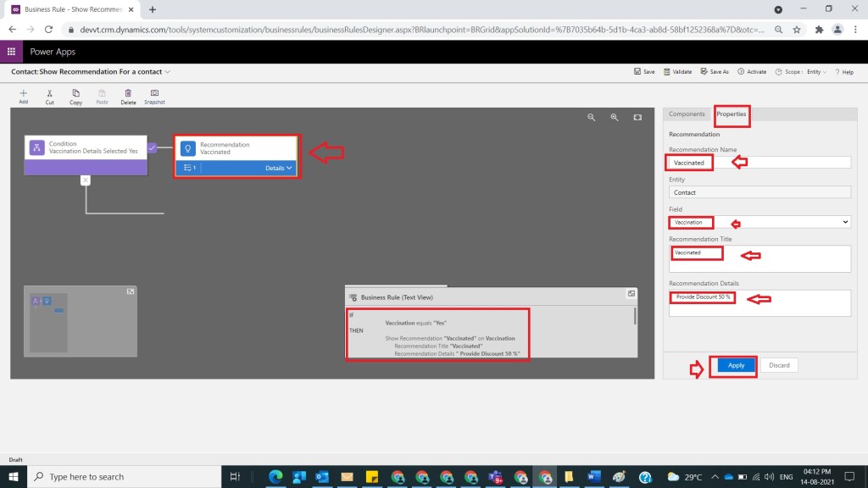Click the Business Rule text view scrollbar
Screen dimensions: 868x488
click(636, 317)
